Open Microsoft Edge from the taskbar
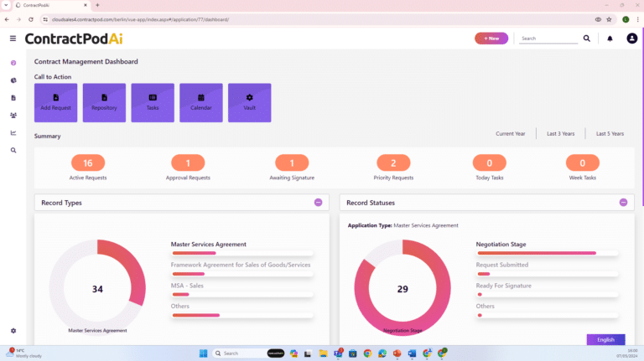The image size is (644, 361). point(382,353)
